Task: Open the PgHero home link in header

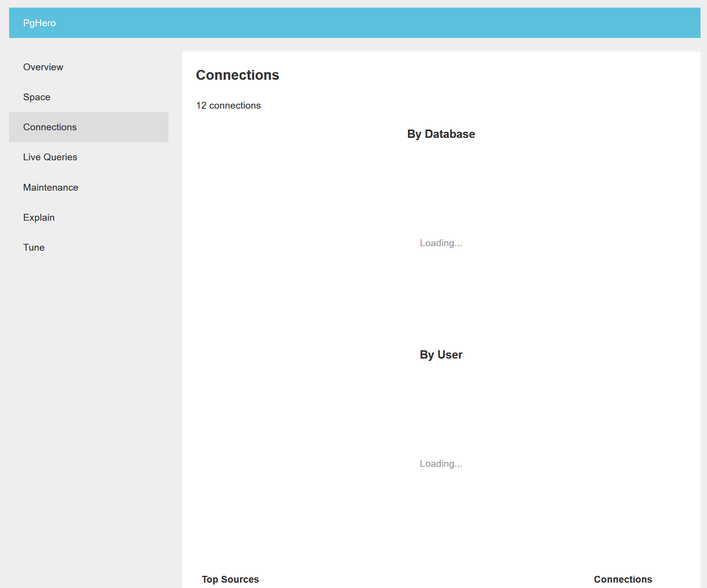Action: pos(40,23)
